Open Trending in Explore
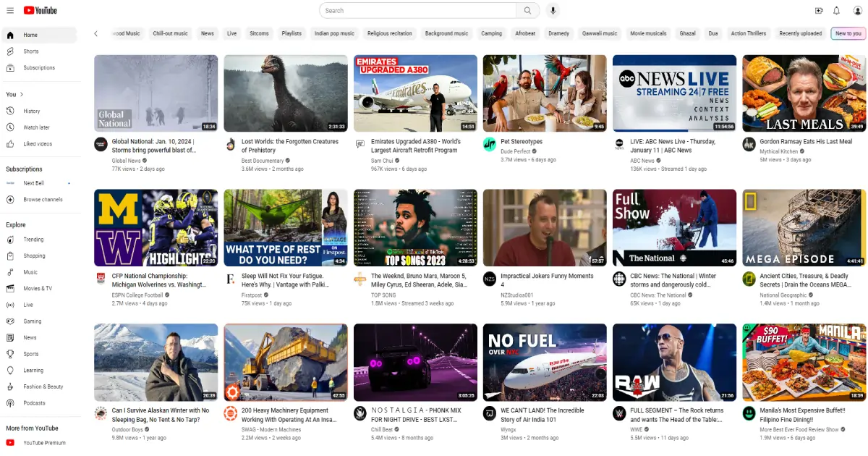 tap(38, 240)
